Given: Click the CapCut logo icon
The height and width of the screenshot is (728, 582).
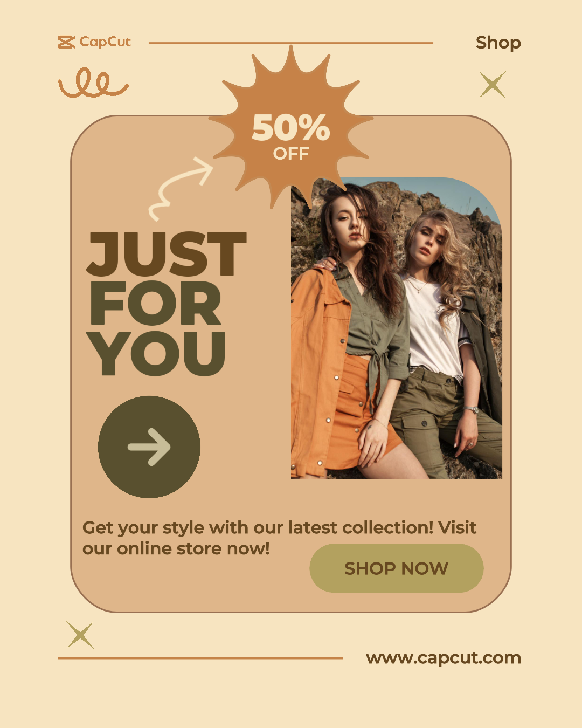Looking at the screenshot, I should pyautogui.click(x=67, y=42).
